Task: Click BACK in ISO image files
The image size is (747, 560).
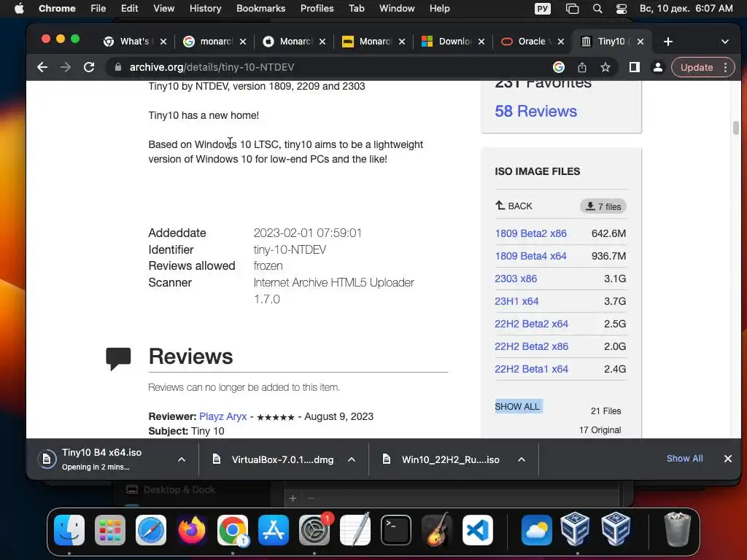Action: point(514,206)
